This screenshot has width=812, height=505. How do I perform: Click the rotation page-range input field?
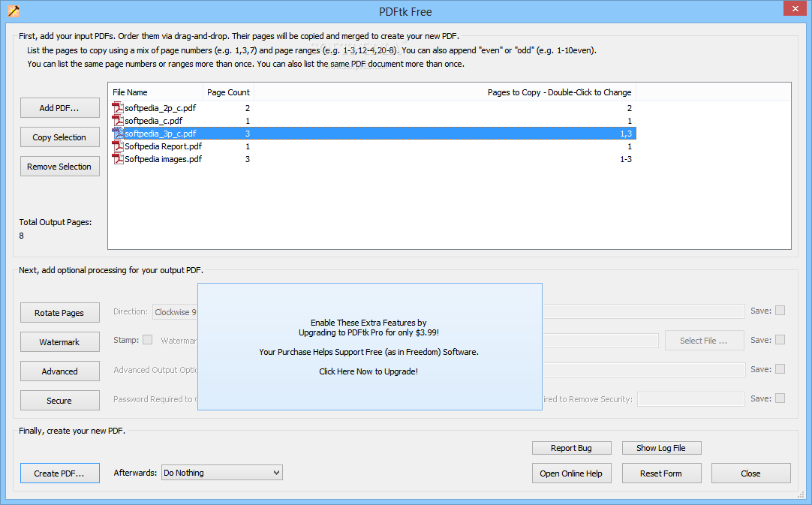pyautogui.click(x=644, y=311)
